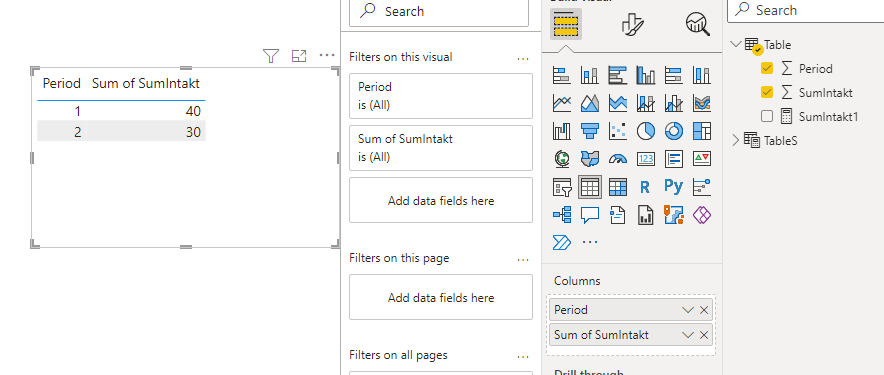Select the clustered bar chart visual
The image size is (884, 375).
pos(618,75)
